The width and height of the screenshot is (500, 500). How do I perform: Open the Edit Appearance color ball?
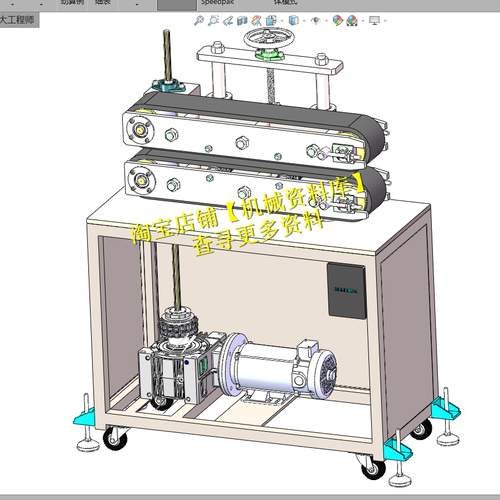click(x=338, y=20)
